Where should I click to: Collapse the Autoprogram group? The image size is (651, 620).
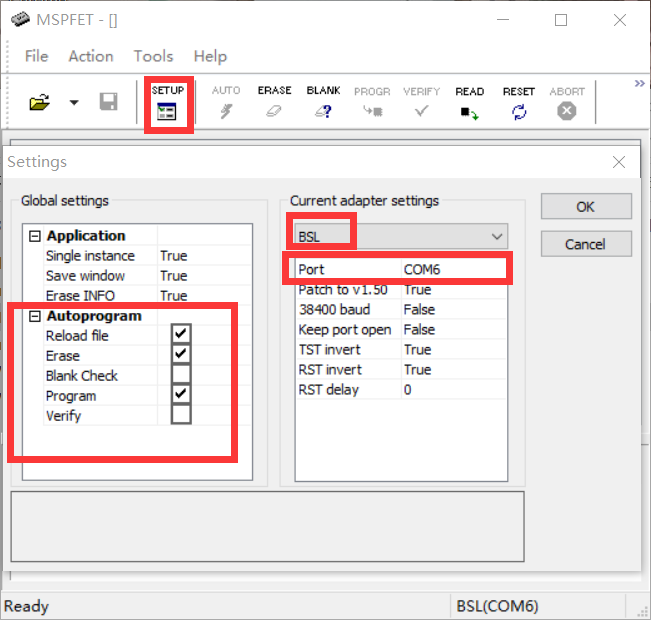34,316
